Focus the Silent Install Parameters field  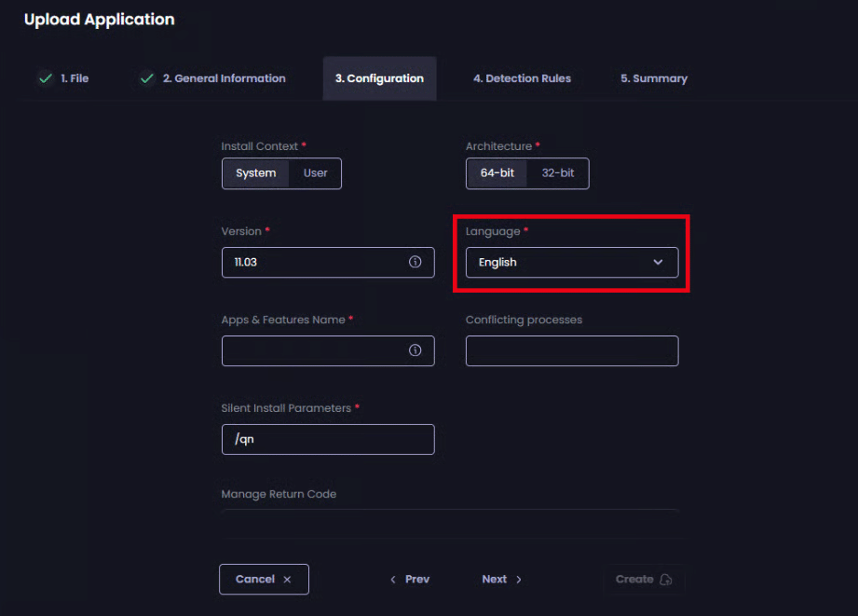click(328, 439)
